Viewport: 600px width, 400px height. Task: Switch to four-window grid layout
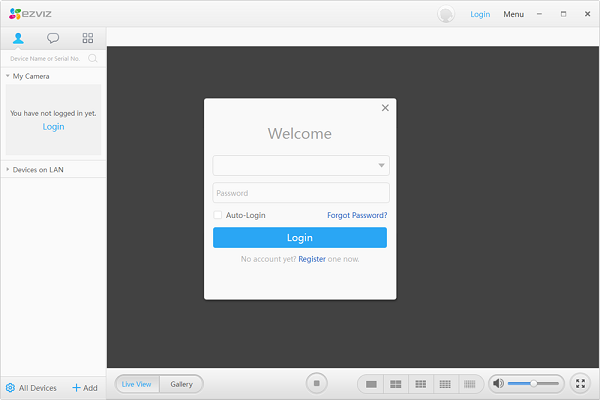click(x=396, y=383)
